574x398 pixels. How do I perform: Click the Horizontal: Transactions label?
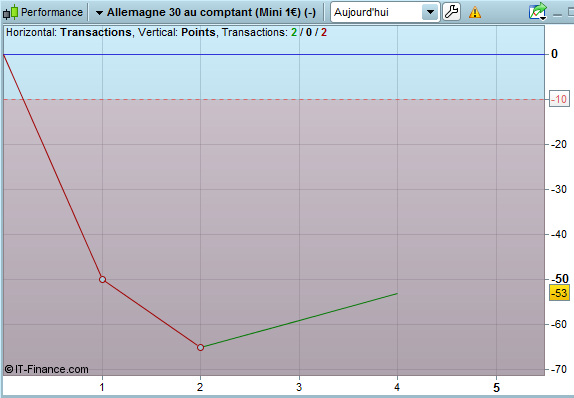click(68, 32)
